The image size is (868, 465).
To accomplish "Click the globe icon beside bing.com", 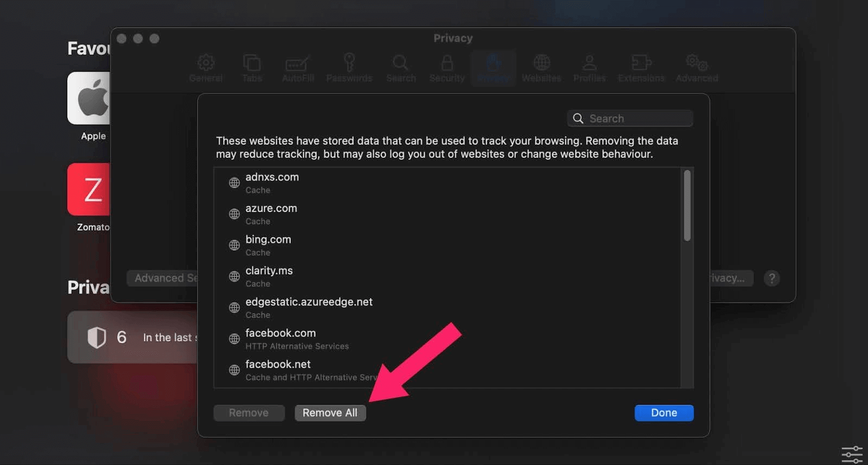I will [234, 245].
